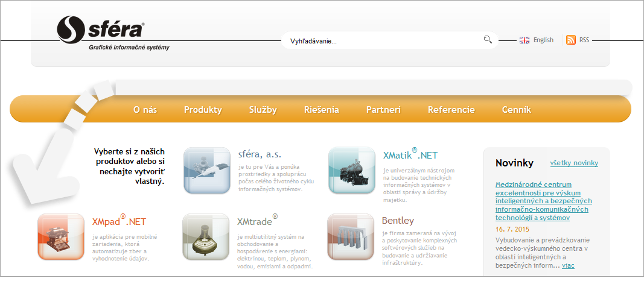Click the XMatik.NET heading
Viewport: 644px width, 281px height.
410,154
